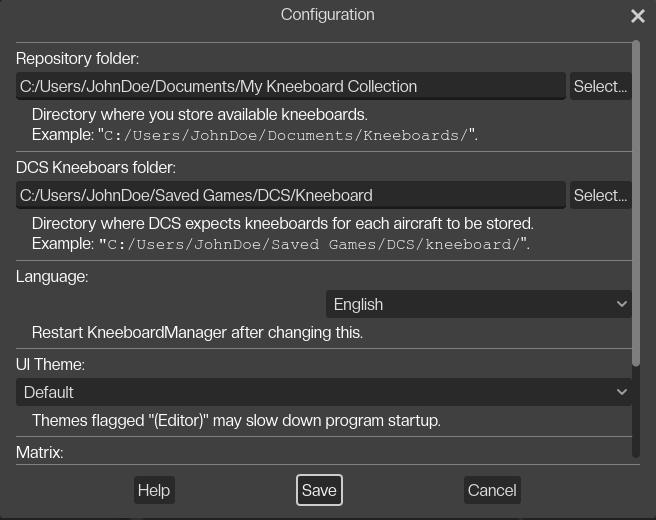The image size is (656, 520).
Task: Click the "Matrix:" section label
Action: [x=40, y=453]
